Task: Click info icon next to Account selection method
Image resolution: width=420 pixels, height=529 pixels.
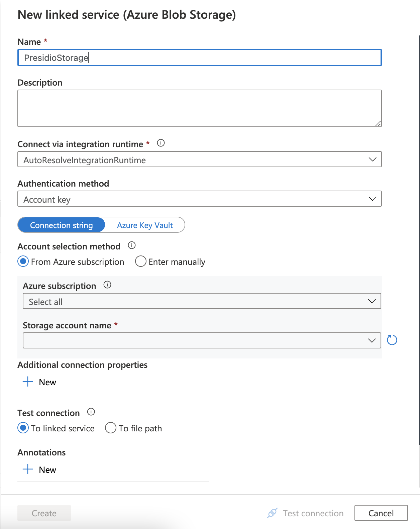Action: pyautogui.click(x=132, y=245)
